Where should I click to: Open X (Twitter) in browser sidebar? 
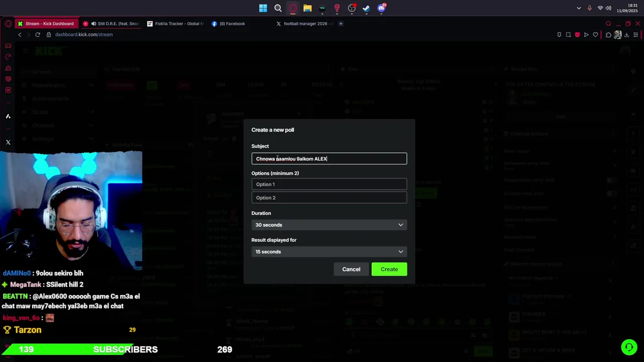pyautogui.click(x=8, y=142)
